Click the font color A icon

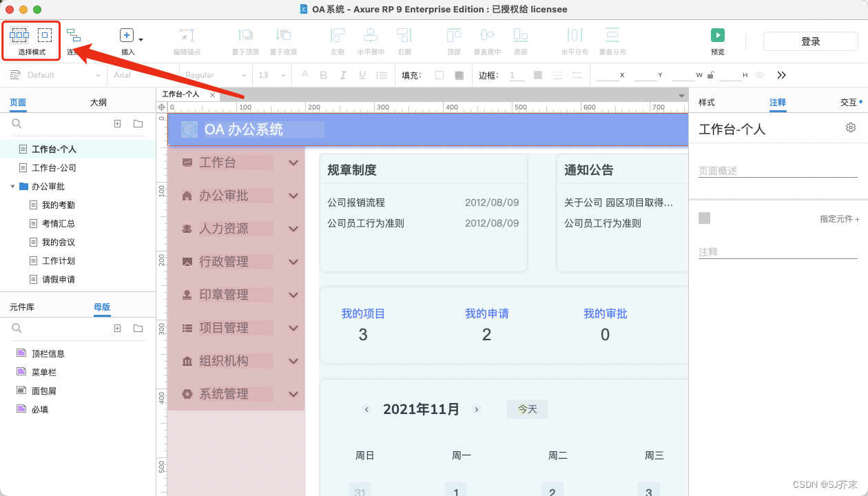(x=304, y=75)
